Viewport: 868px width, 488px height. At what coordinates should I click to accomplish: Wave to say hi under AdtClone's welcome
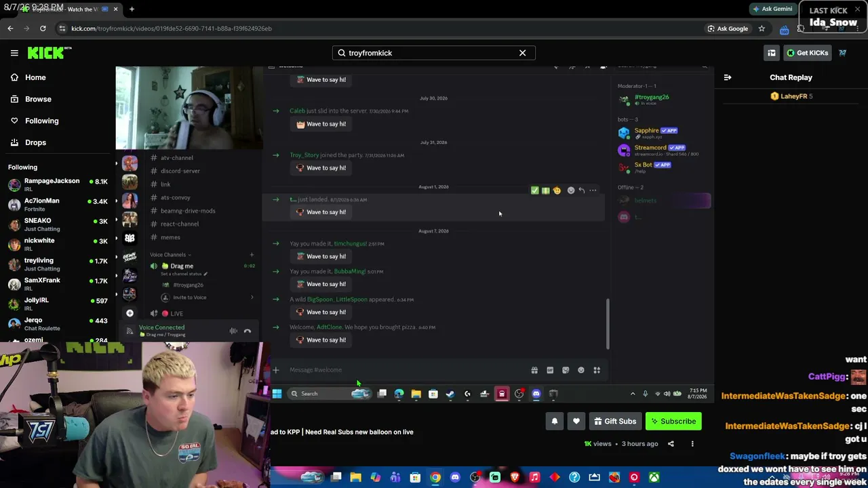tap(321, 340)
